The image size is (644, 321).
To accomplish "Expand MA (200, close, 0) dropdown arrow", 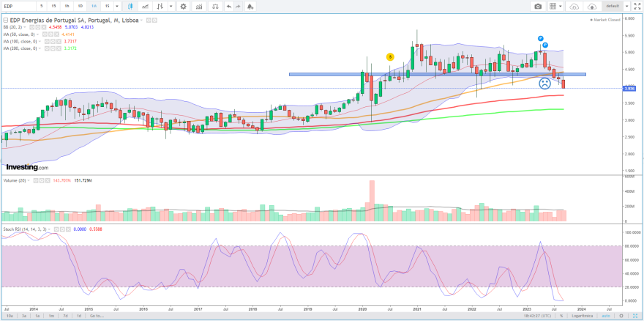I will pos(40,48).
